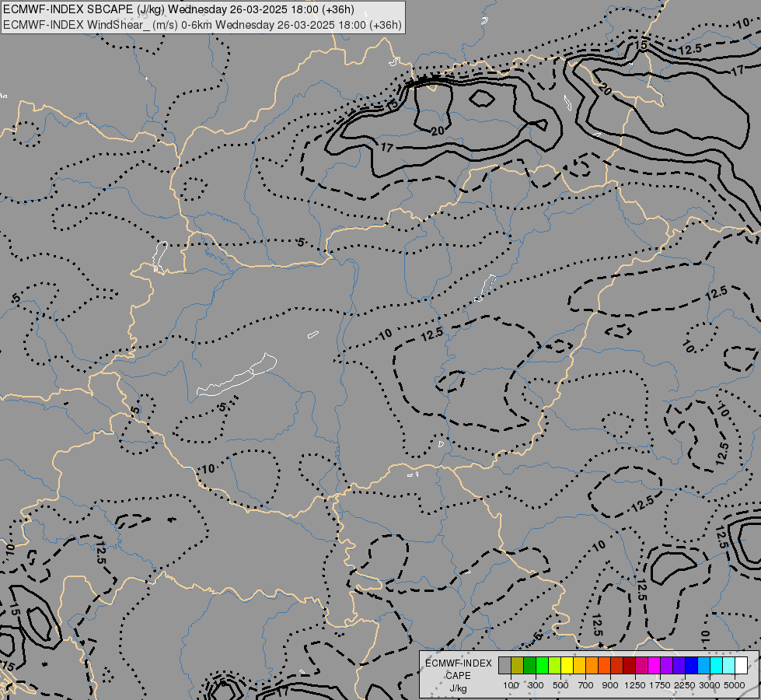Image resolution: width=761 pixels, height=700 pixels.
Task: Click the J/kg unit label in legend
Action: click(458, 689)
